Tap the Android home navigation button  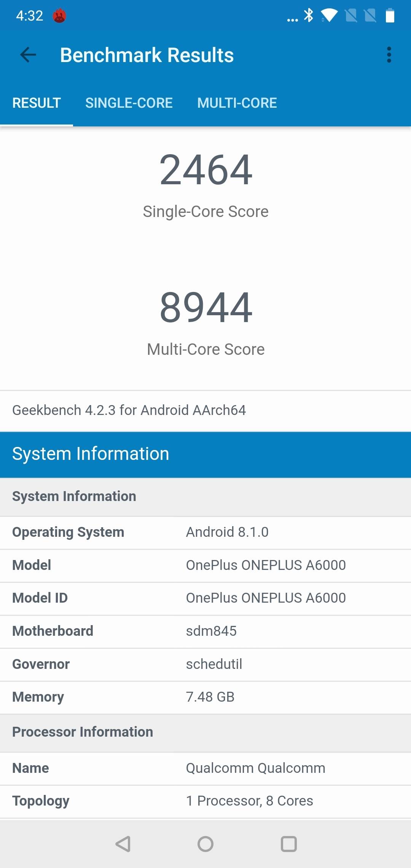pyautogui.click(x=205, y=844)
